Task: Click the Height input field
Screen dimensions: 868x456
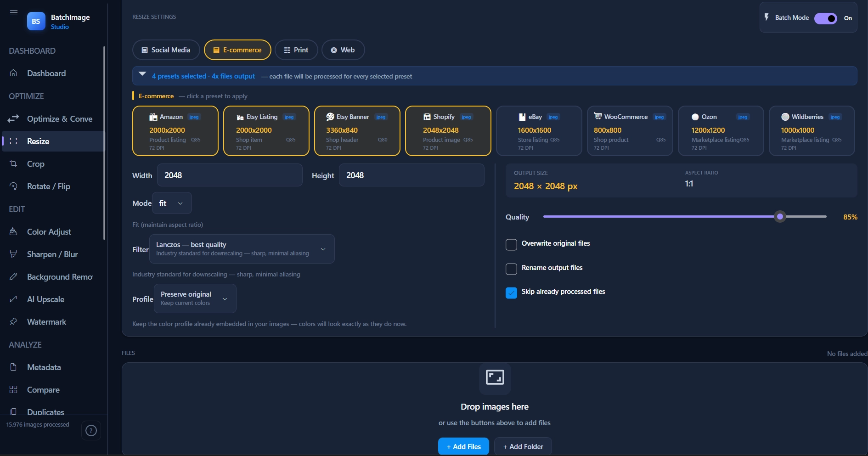Action: pyautogui.click(x=411, y=175)
